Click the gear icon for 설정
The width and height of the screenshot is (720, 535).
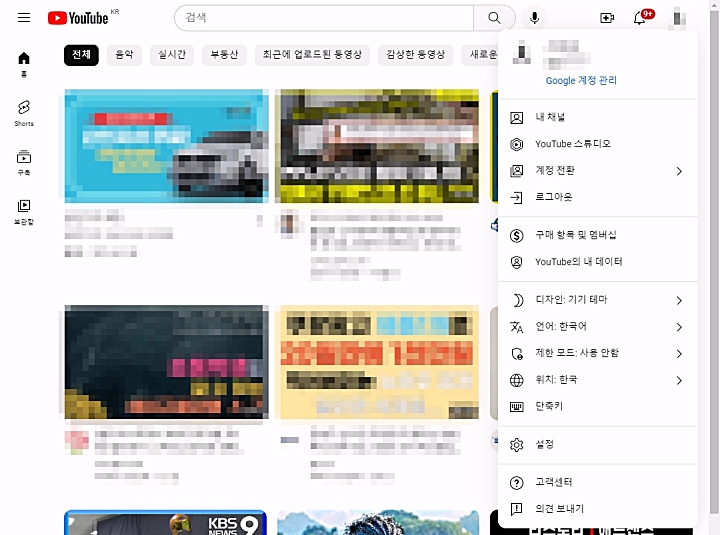[x=517, y=445]
